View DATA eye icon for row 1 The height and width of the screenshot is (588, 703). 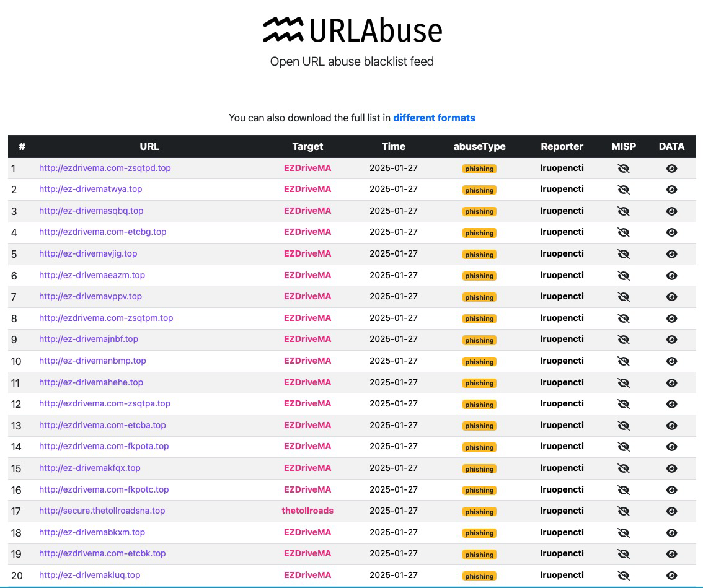coord(671,169)
